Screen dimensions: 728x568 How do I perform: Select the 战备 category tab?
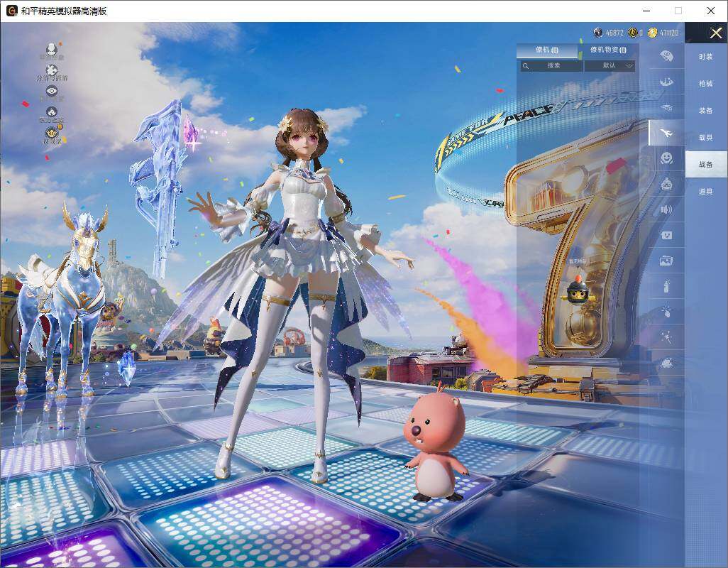[x=706, y=165]
